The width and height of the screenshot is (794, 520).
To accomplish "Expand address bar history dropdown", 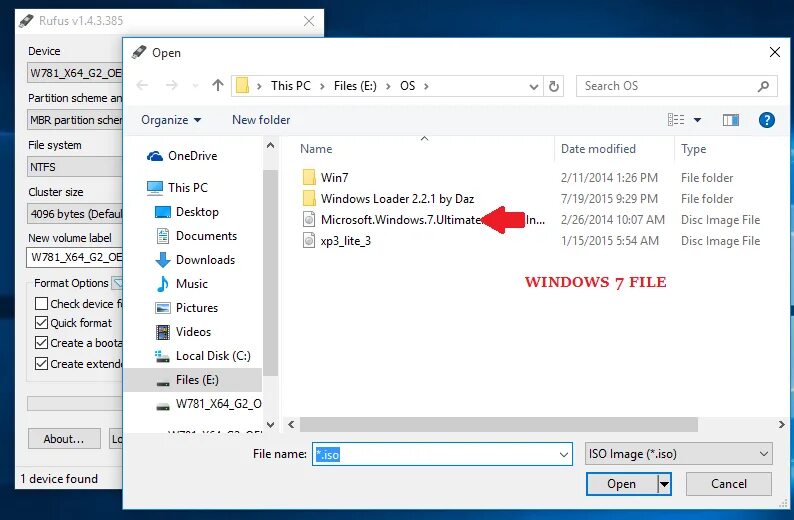I will tap(533, 87).
